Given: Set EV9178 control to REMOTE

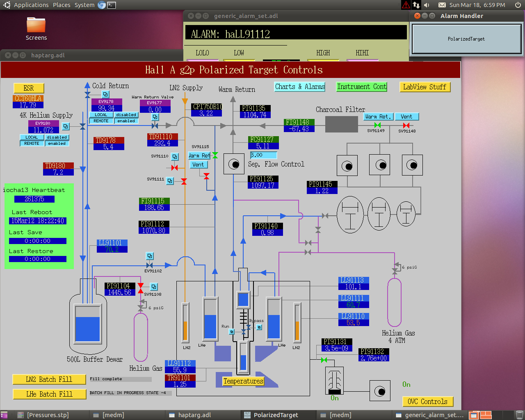Looking at the screenshot, I should coord(101,121).
